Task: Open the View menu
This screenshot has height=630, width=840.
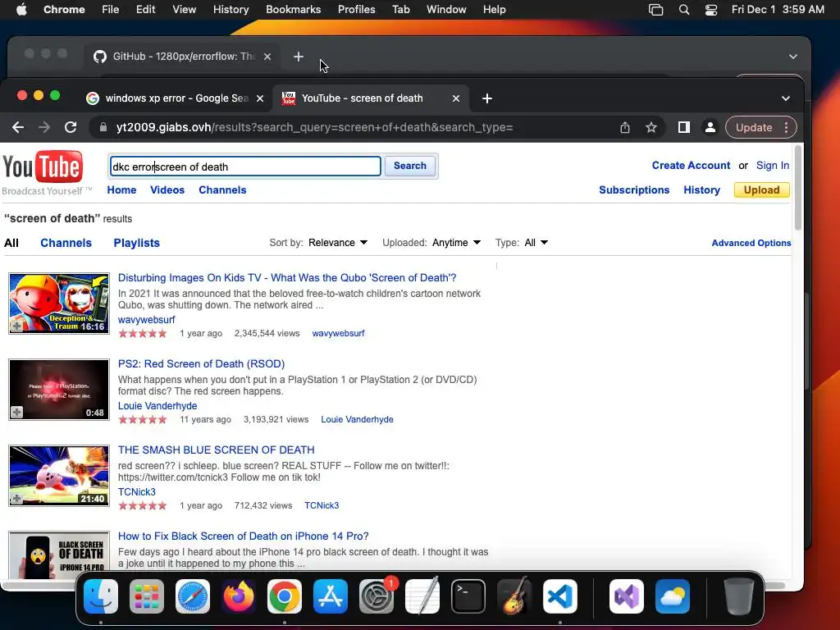Action: (184, 10)
